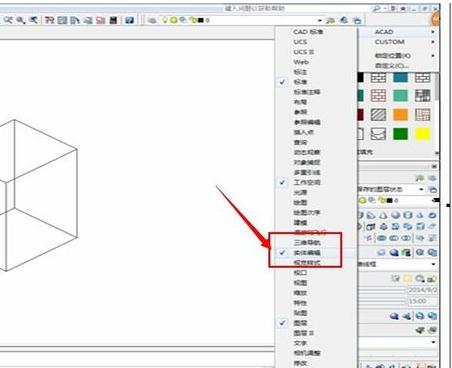Open the visual style dropdown in the panel
Image resolution: width=452 pixels, height=368 pixels.
pyautogui.click(x=433, y=264)
